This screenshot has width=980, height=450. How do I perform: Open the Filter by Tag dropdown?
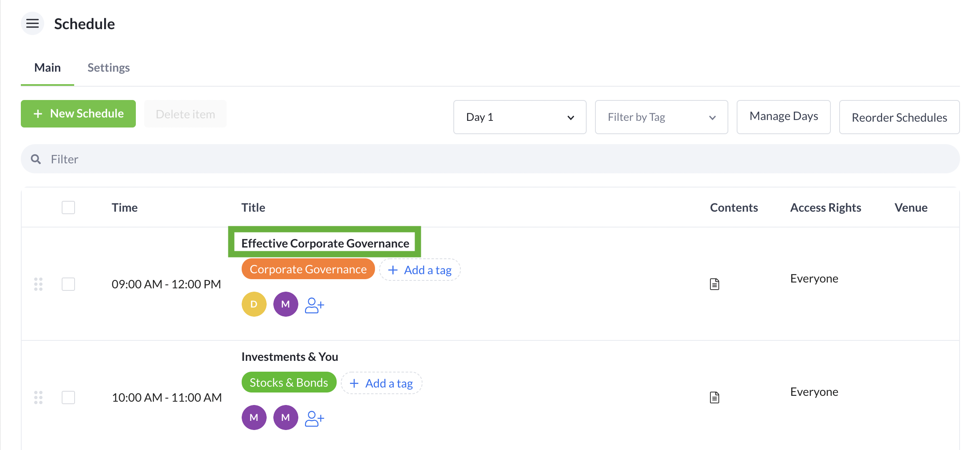pos(661,117)
